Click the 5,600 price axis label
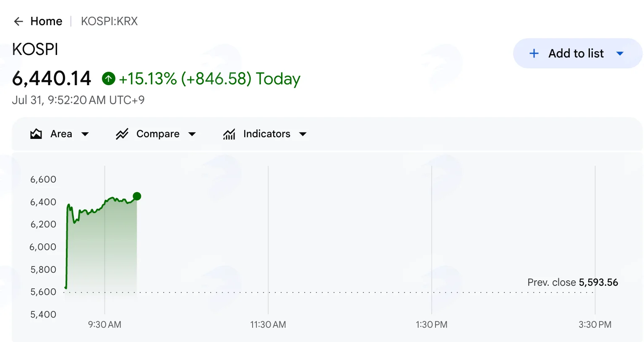The height and width of the screenshot is (342, 644). coord(43,292)
